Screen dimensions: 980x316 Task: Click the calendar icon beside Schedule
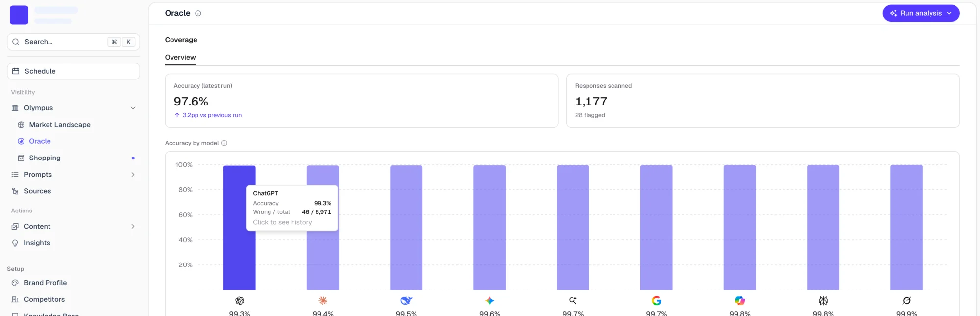[16, 71]
